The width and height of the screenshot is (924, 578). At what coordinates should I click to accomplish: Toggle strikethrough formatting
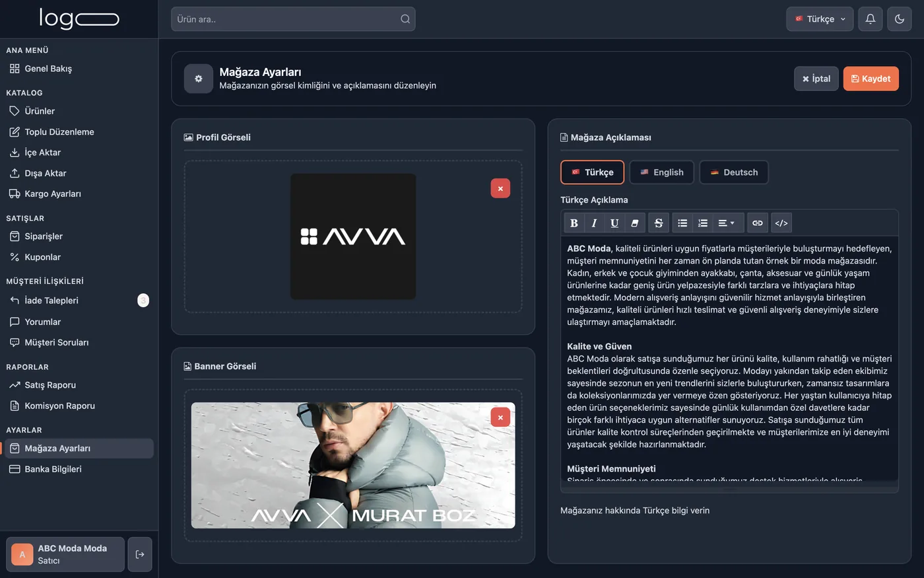(x=659, y=223)
